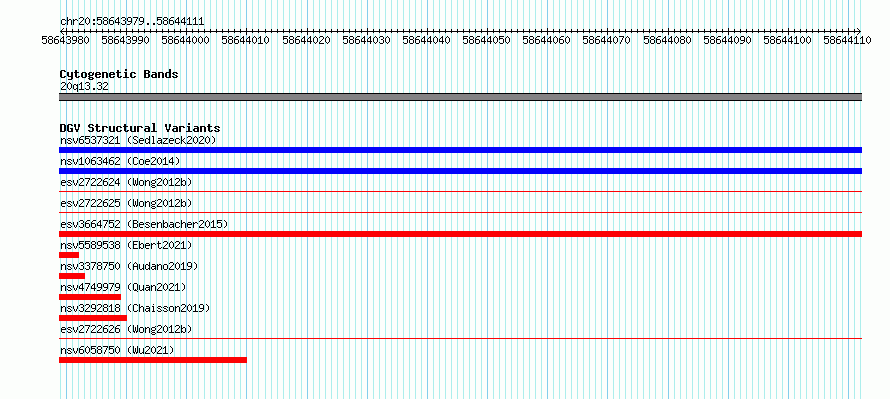Image resolution: width=890 pixels, height=399 pixels.
Task: Open nsv3292818 (Chaisson2019) variant label
Action: coord(135,308)
